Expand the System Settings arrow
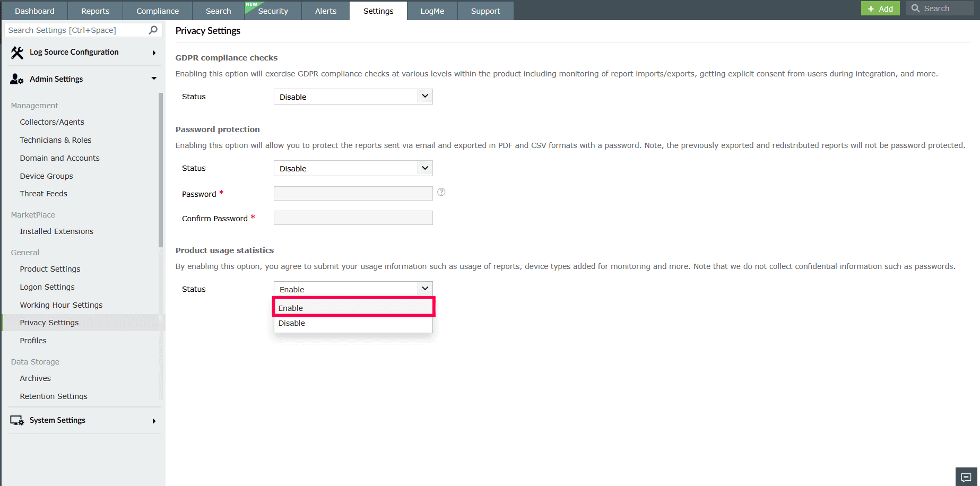980x486 pixels. click(x=154, y=421)
